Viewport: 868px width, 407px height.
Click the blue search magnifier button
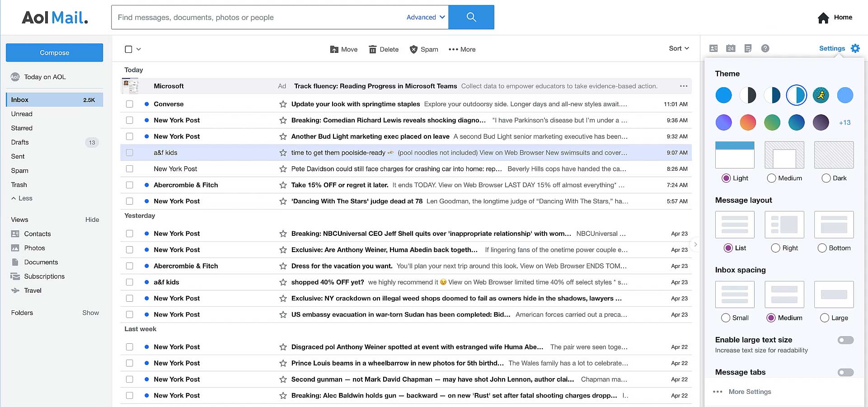[x=471, y=17]
